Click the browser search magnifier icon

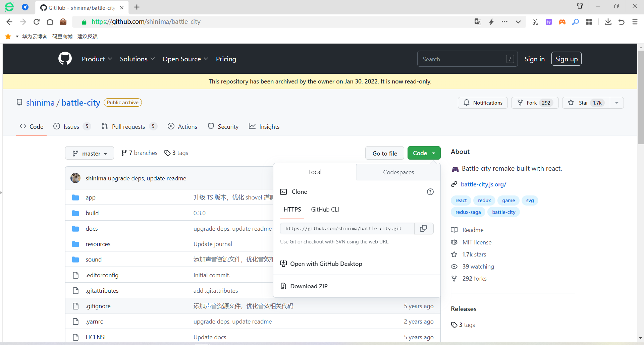(576, 22)
